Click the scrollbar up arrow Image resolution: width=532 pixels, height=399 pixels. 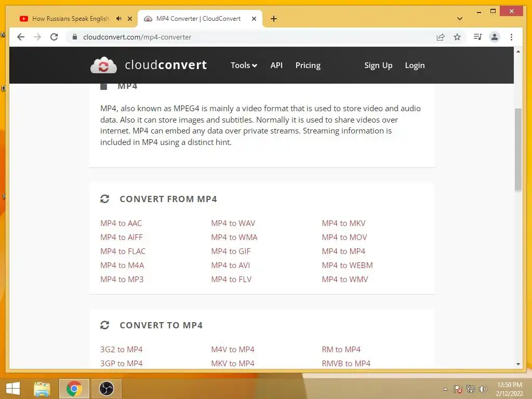point(518,51)
